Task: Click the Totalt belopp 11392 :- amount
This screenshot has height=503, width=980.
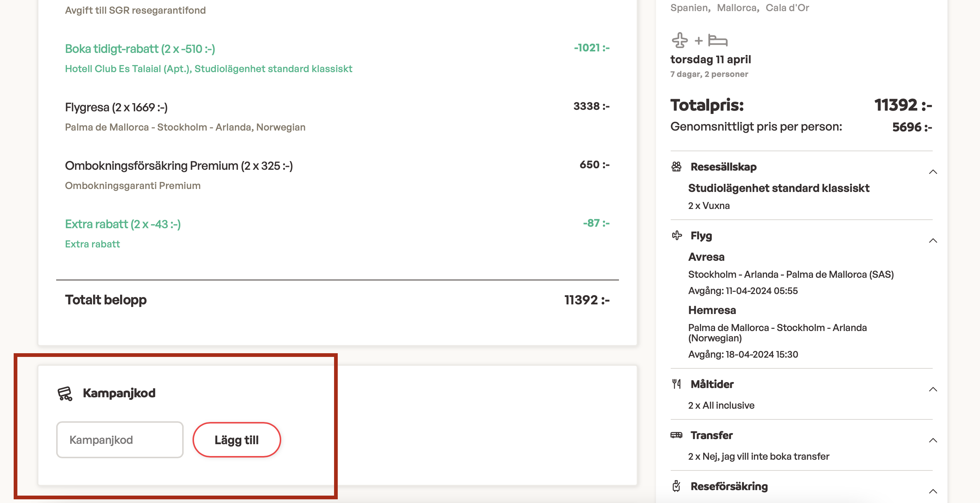Action: click(586, 300)
